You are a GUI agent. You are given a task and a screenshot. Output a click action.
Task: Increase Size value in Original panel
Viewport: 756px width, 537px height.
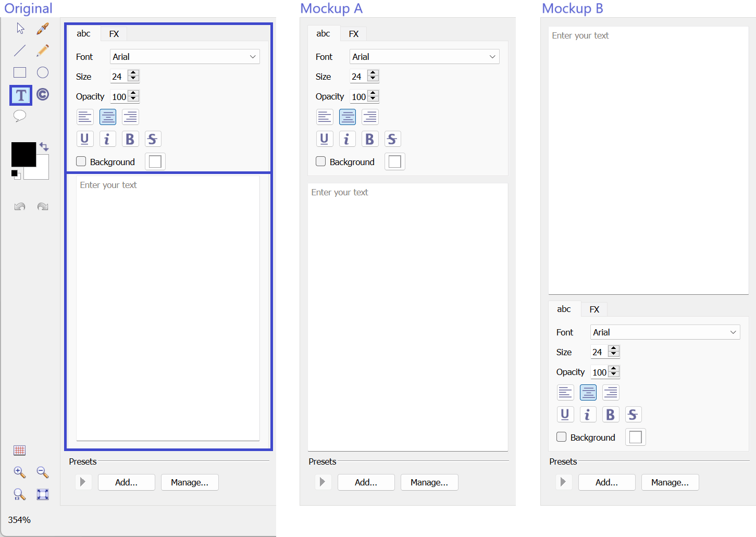tap(134, 73)
